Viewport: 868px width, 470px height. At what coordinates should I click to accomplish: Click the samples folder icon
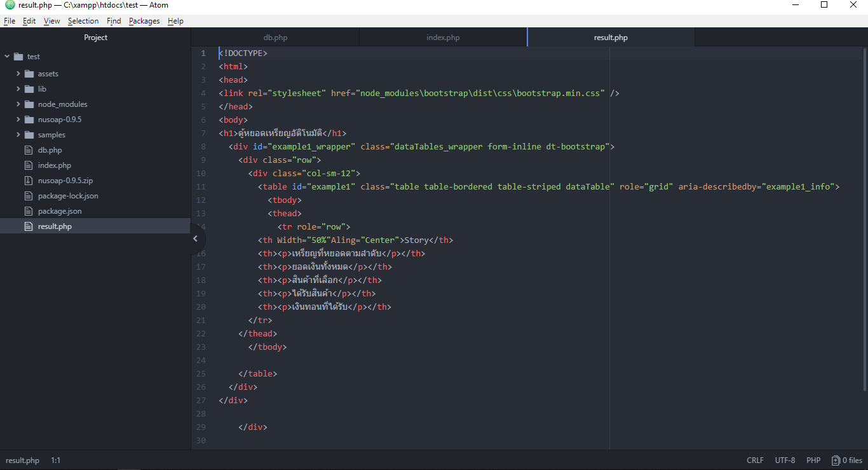coord(29,135)
